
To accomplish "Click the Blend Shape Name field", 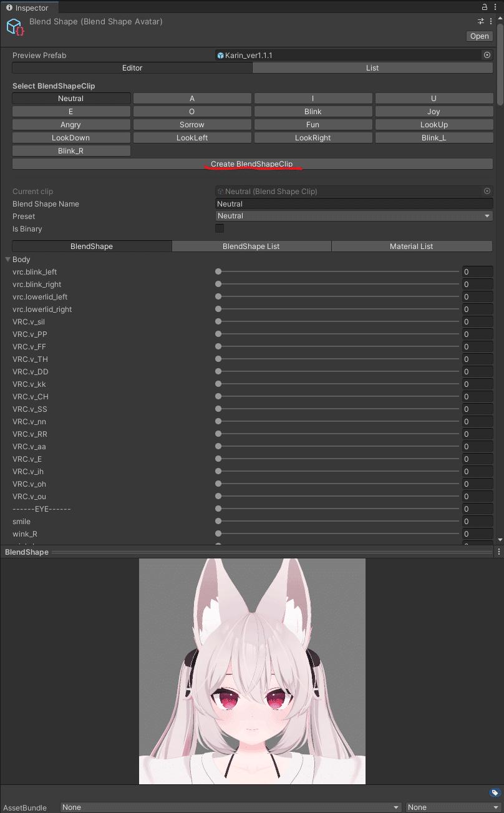I will tap(354, 204).
